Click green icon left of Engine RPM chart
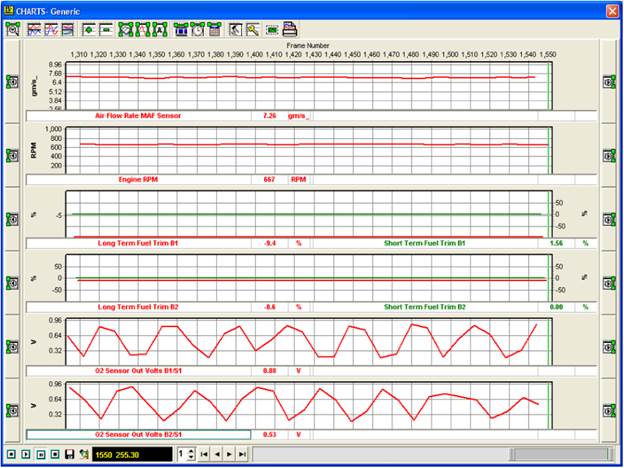Image resolution: width=624 pixels, height=468 pixels. 11,155
